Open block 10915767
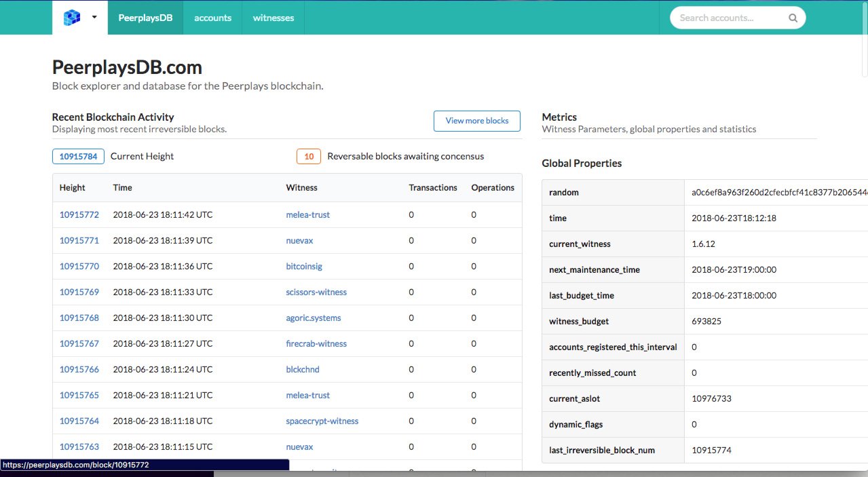 tap(79, 344)
